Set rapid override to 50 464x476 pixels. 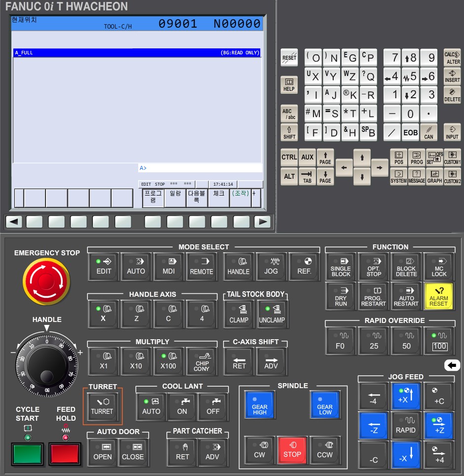point(406,341)
